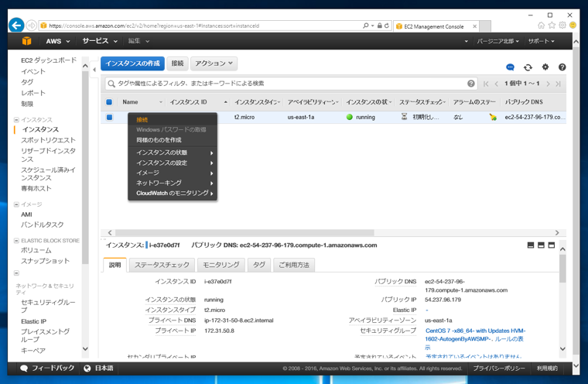Screen dimensions: 588x384
Task: Open ボリューム in sidebar
Action: pos(36,250)
